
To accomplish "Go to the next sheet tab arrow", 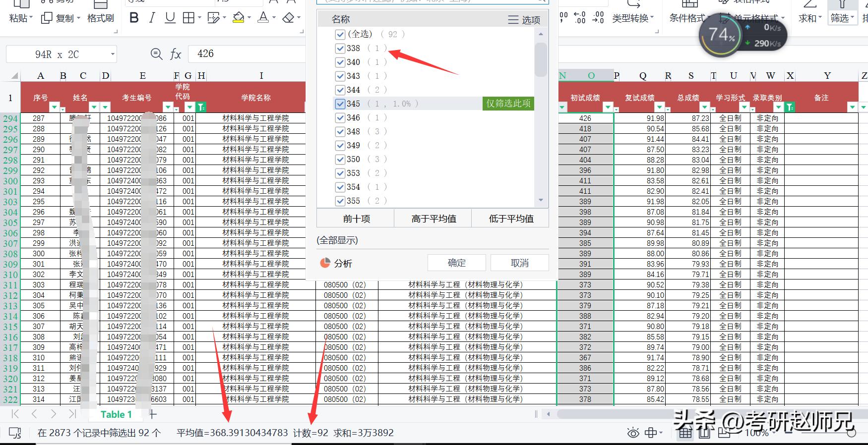I will coord(53,414).
